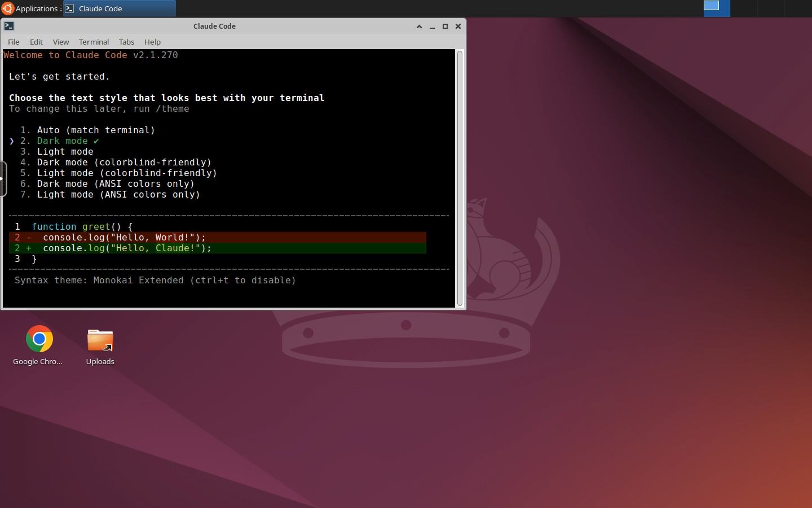Select Dark mode (ANSI colors only)
Viewport: 812px width, 508px height.
point(107,184)
